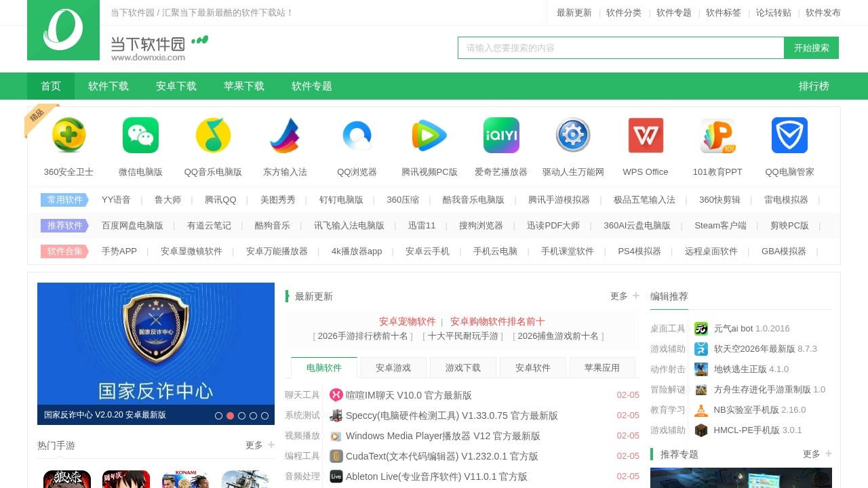Image resolution: width=868 pixels, height=488 pixels.
Task: Click inside the search input field
Action: coord(620,47)
